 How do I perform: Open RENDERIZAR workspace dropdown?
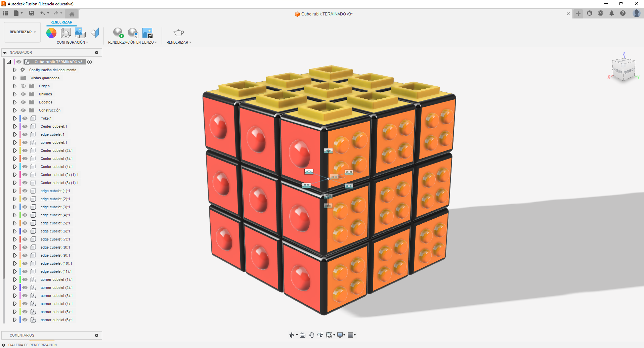tap(23, 32)
